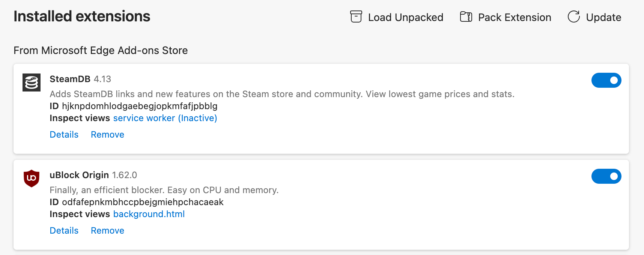This screenshot has height=255, width=644.
Task: Open the SteamDB service worker (Inactive) link
Action: coord(165,118)
